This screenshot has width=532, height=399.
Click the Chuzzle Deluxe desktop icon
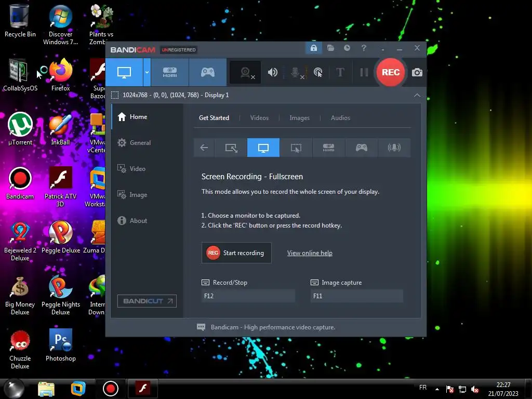20,350
